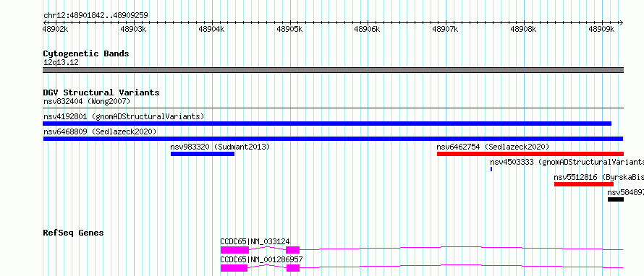Viewport: 644px width, 276px height.
Task: Click the 48903k ruler position
Action: click(x=133, y=29)
